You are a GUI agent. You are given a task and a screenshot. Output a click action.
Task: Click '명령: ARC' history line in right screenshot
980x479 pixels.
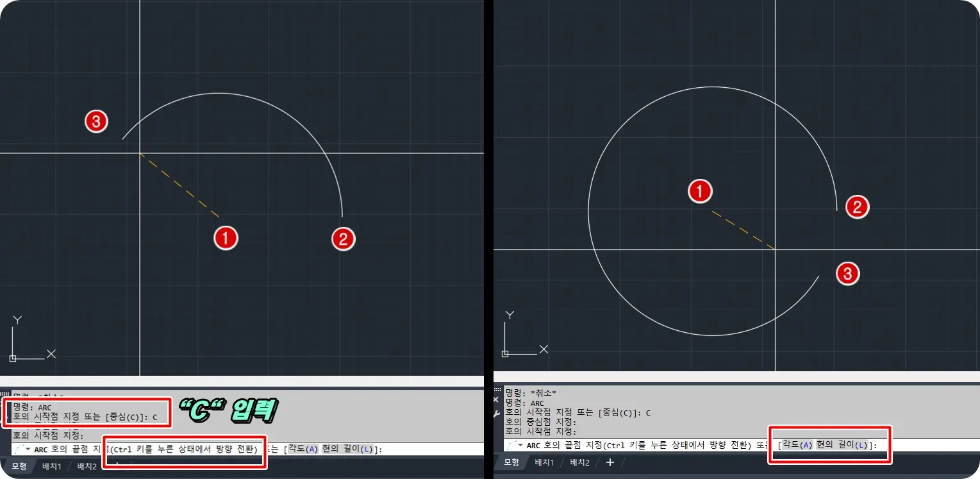pos(524,403)
